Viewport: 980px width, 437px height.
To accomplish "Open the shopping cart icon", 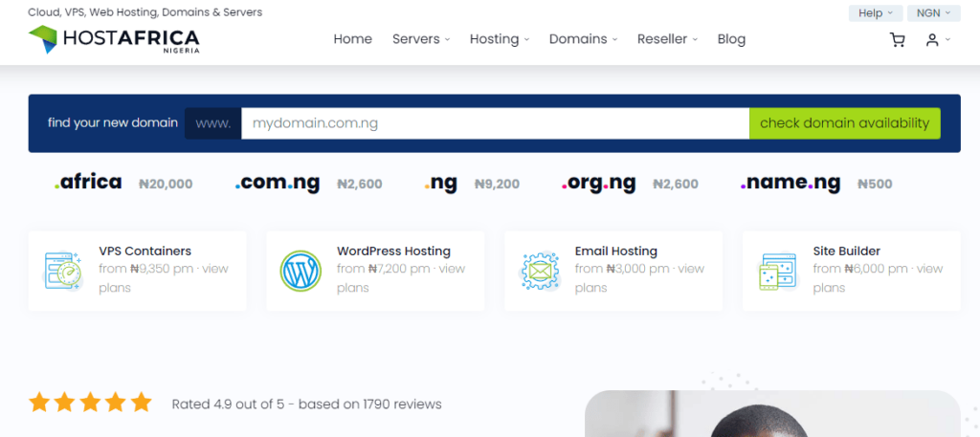I will [x=898, y=40].
